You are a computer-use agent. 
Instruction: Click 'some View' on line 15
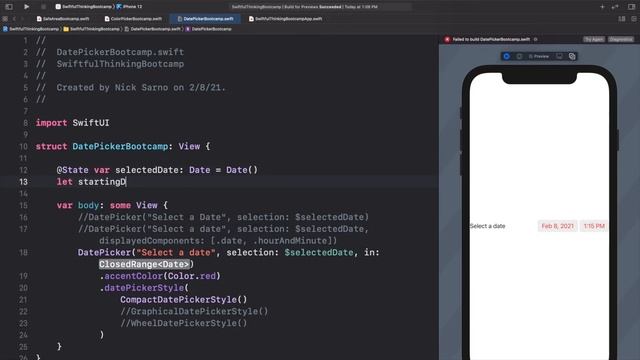133,205
